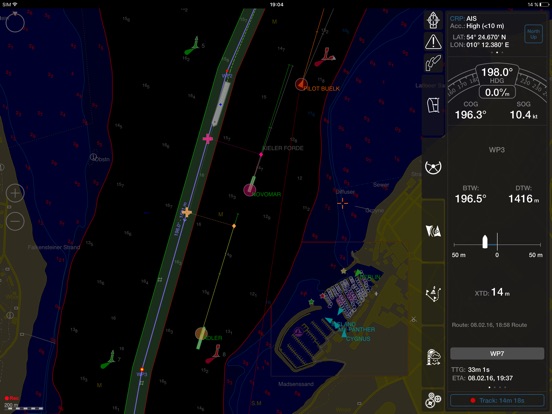Zoom out with the minus button

pyautogui.click(x=15, y=221)
